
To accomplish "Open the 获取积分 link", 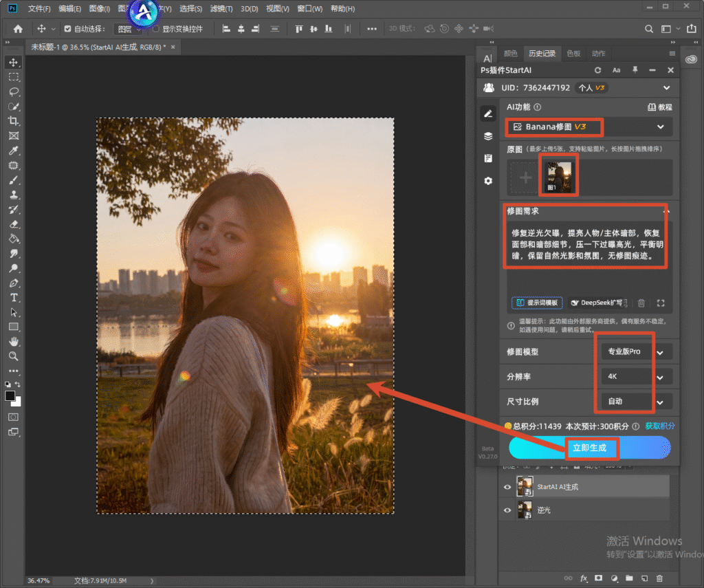I will [660, 426].
